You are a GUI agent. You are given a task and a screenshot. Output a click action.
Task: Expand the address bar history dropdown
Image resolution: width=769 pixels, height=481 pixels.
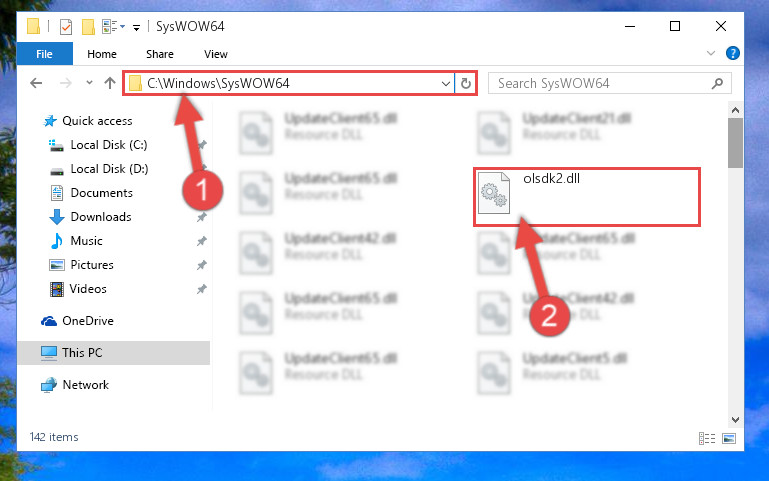click(x=445, y=83)
